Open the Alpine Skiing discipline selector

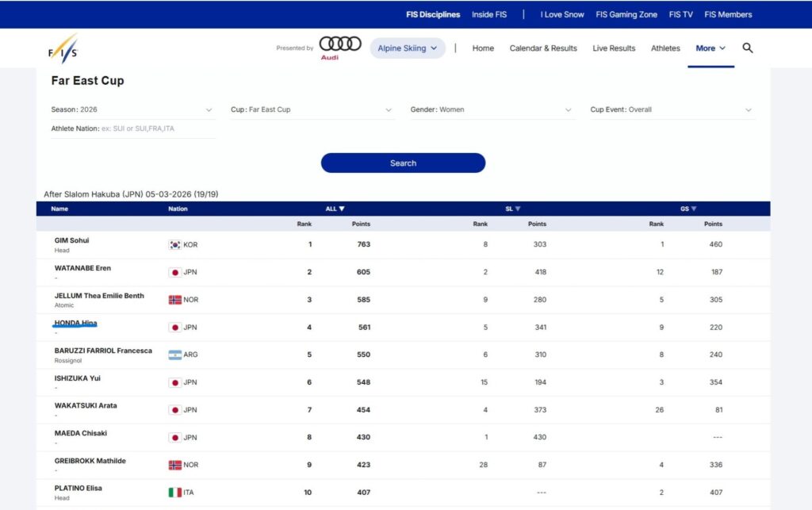[408, 48]
